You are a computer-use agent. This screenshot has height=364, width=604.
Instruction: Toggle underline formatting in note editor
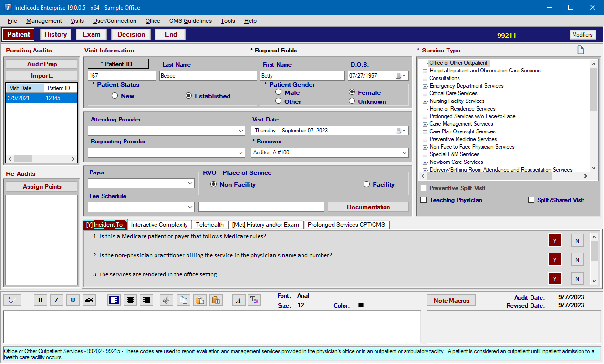73,300
